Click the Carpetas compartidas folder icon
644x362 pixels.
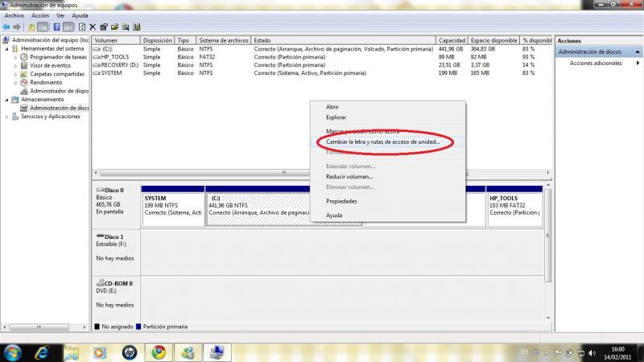[24, 74]
